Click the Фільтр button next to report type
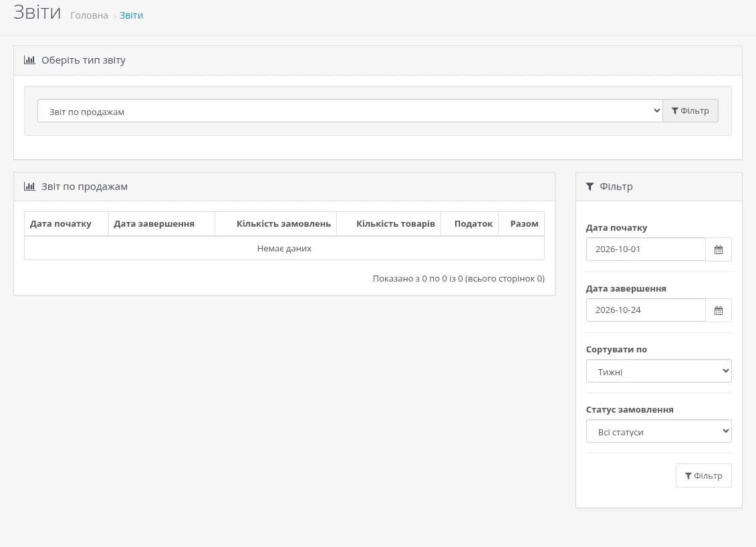 point(690,111)
